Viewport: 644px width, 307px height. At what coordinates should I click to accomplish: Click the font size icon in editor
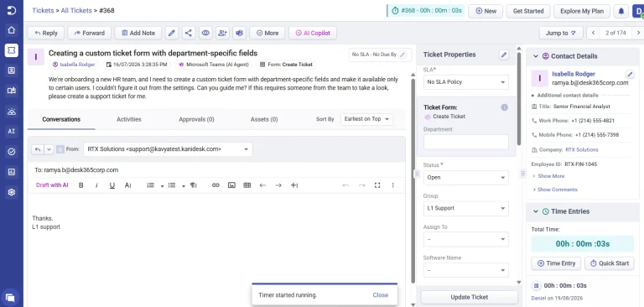click(127, 185)
